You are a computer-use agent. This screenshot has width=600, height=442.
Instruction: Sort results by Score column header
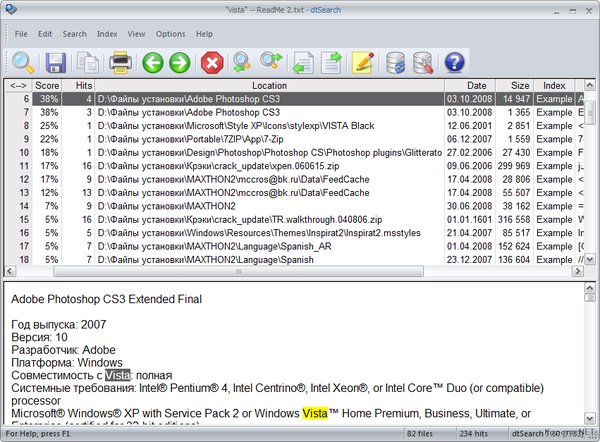pos(47,85)
